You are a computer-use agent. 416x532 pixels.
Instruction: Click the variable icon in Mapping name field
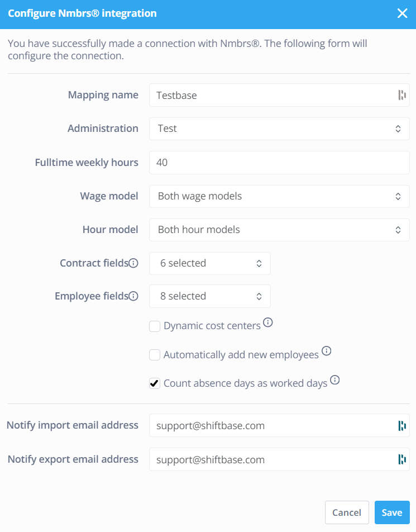pos(401,95)
